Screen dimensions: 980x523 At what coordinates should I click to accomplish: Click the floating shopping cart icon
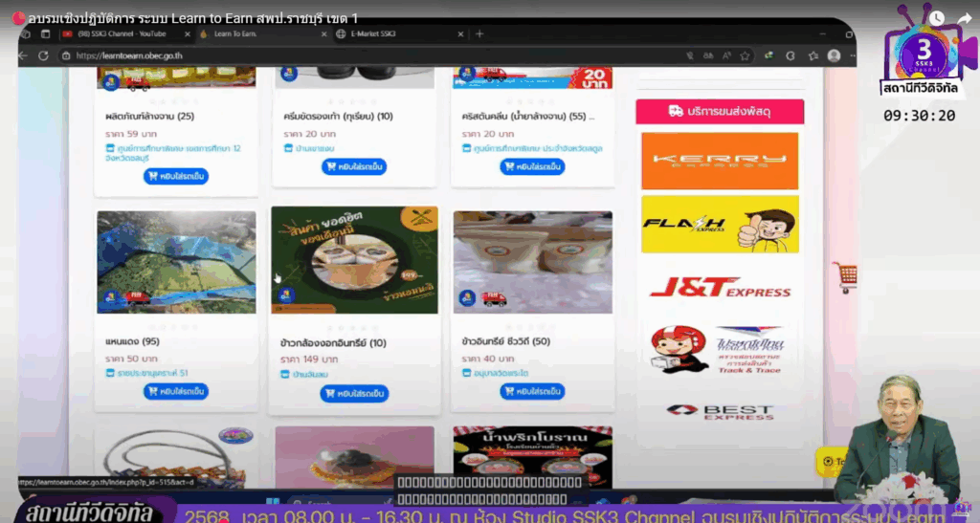click(x=844, y=276)
